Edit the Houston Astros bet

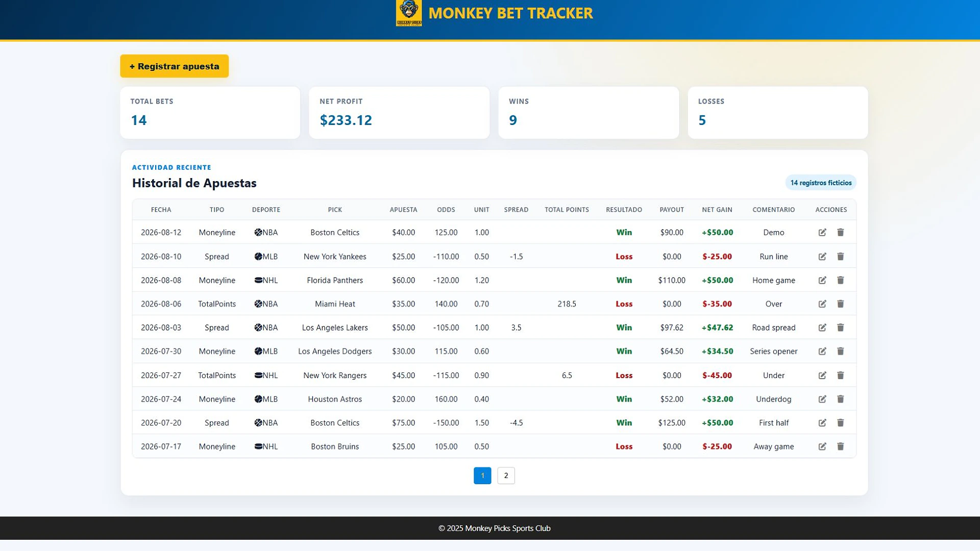click(x=822, y=399)
